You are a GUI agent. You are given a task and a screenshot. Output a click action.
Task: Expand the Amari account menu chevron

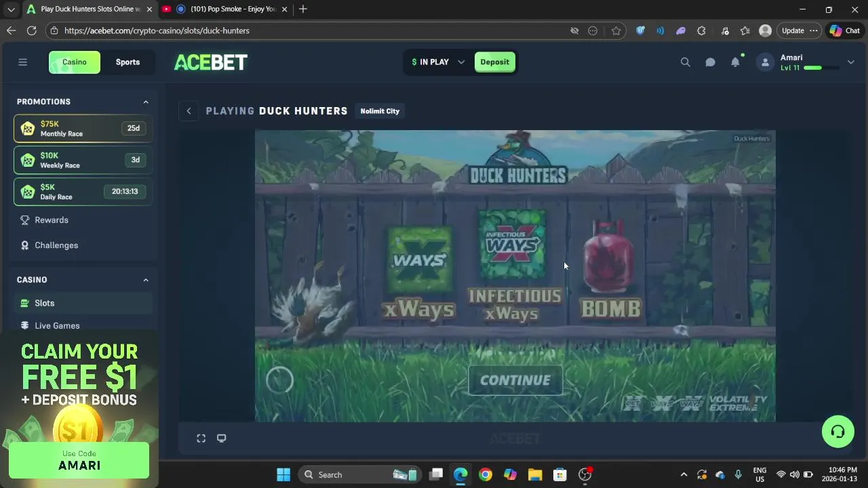point(850,62)
